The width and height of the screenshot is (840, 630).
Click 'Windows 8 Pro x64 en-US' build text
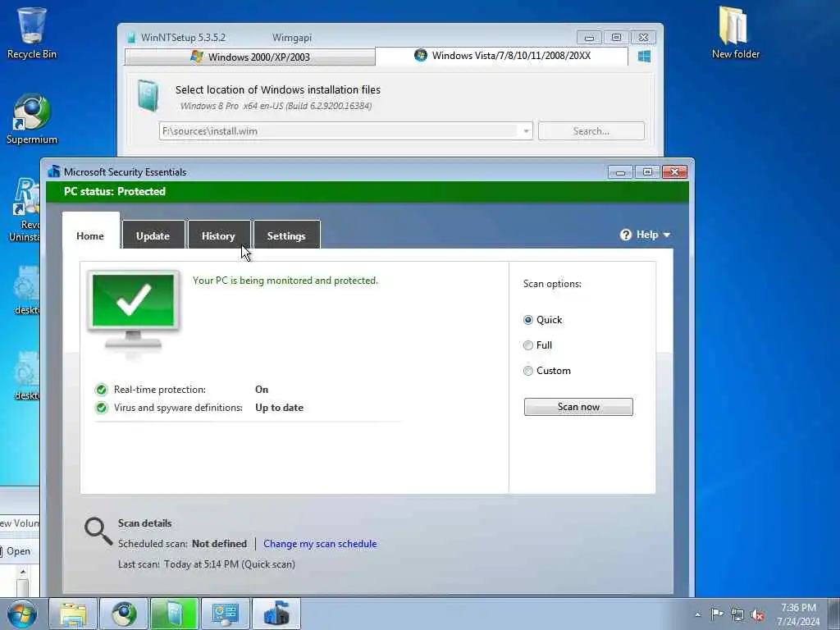276,106
